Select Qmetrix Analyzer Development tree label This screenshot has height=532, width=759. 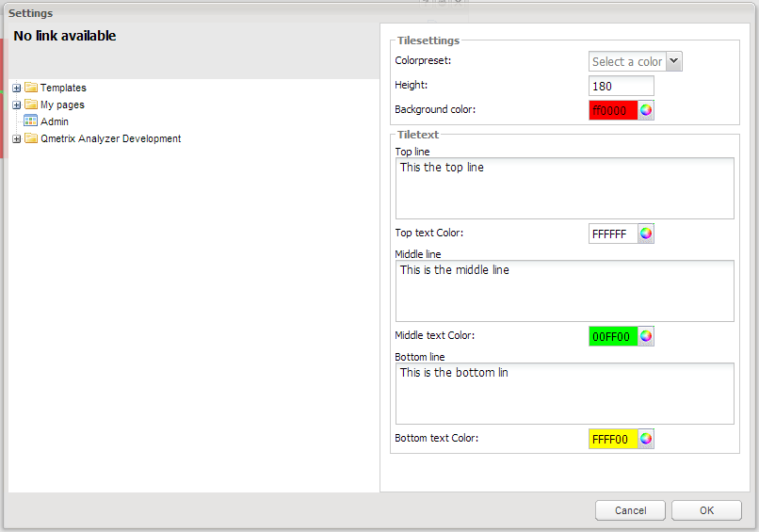111,138
